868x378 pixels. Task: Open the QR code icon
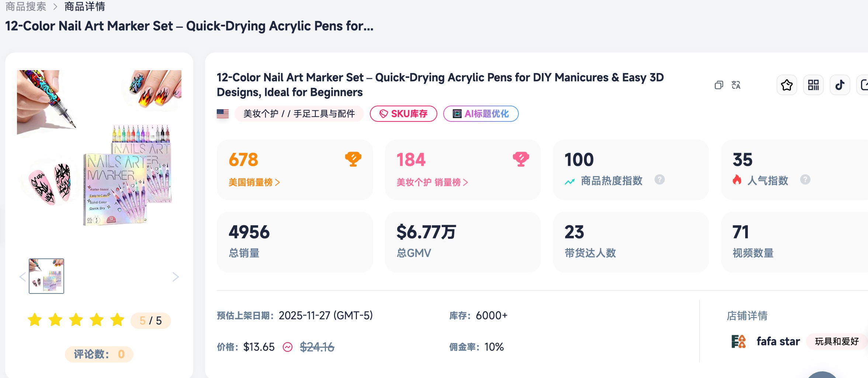[813, 85]
